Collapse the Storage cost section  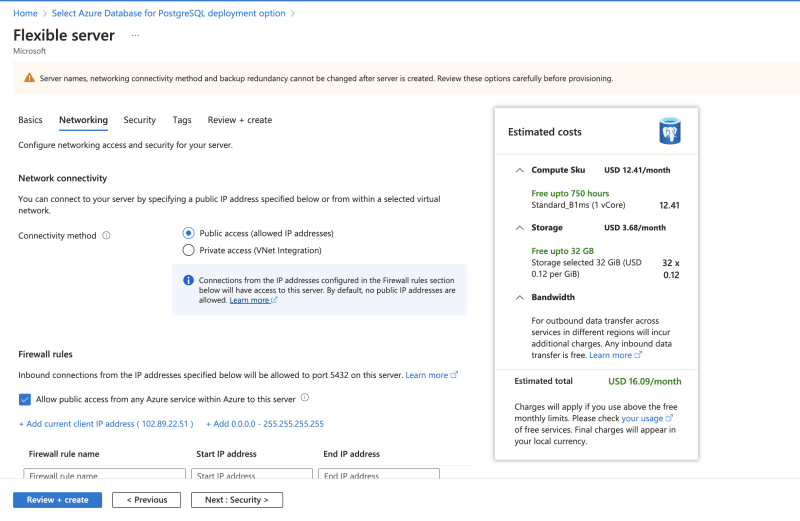coord(519,228)
